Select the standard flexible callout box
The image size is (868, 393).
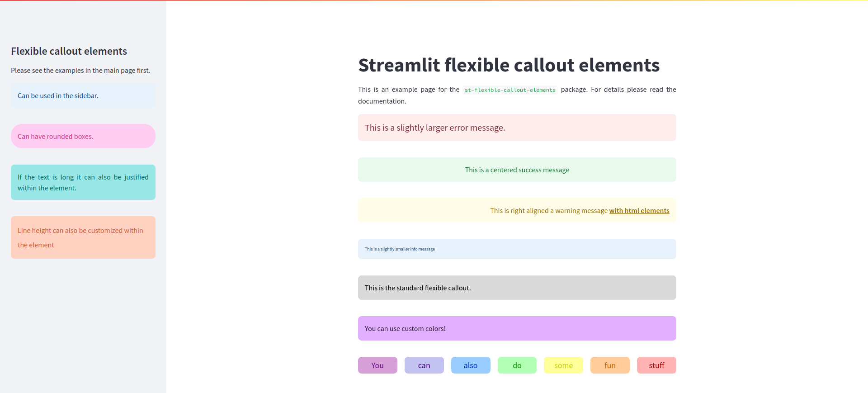517,288
